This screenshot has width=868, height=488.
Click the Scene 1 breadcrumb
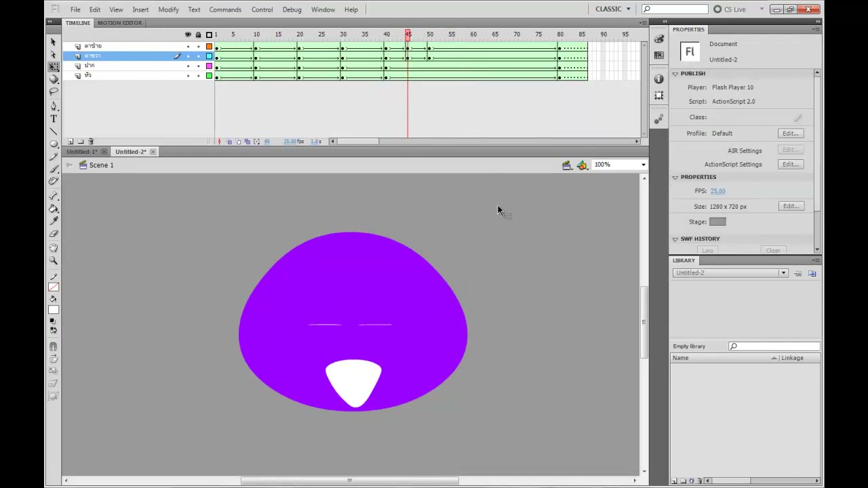tap(101, 165)
